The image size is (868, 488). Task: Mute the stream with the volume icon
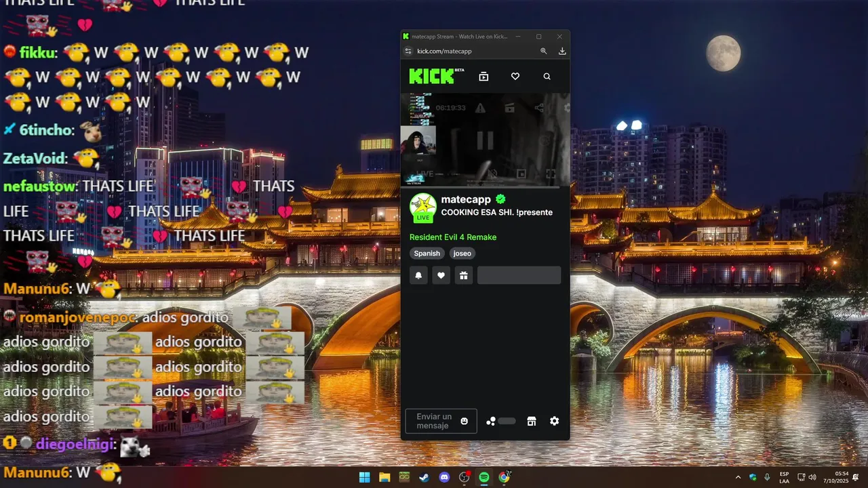492,174
